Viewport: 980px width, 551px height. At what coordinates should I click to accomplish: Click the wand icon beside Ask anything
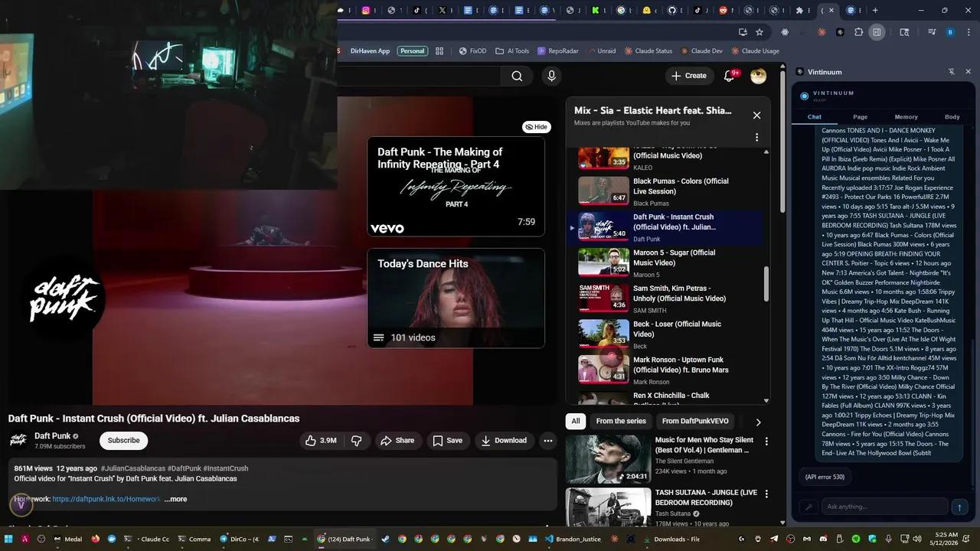pyautogui.click(x=808, y=507)
